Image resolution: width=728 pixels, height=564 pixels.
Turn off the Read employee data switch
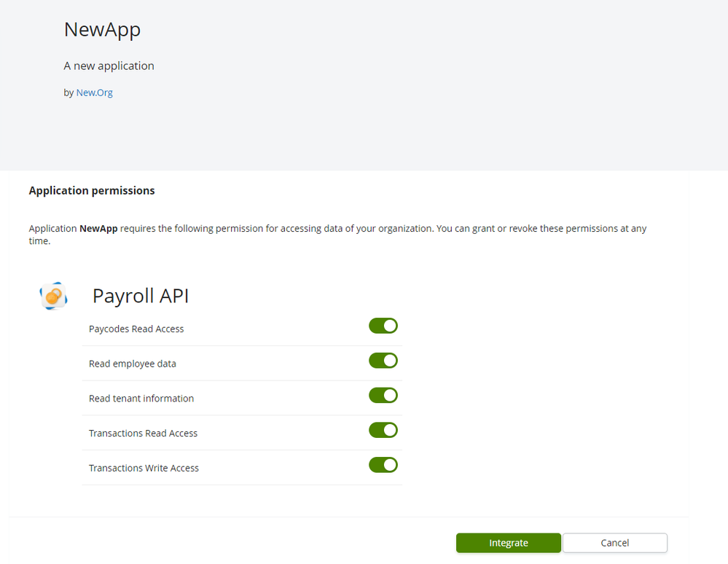(x=383, y=360)
